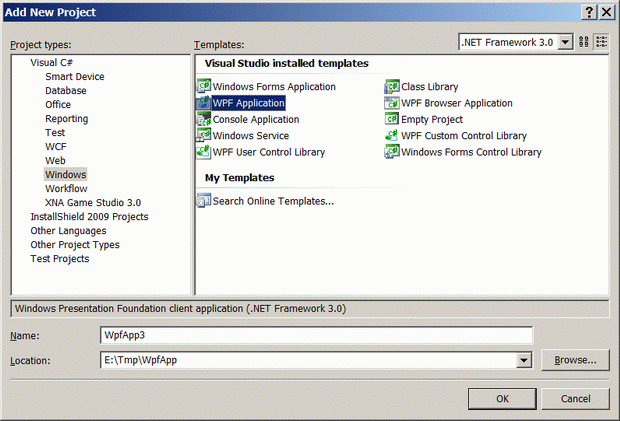620x421 pixels.
Task: Click the WPF Application label
Action: [248, 103]
